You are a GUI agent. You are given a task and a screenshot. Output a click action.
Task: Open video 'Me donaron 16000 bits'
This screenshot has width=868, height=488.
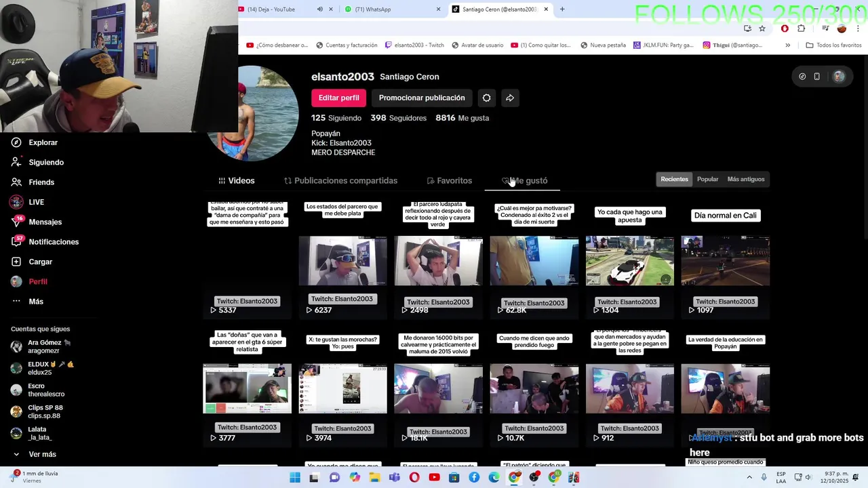[x=438, y=388]
